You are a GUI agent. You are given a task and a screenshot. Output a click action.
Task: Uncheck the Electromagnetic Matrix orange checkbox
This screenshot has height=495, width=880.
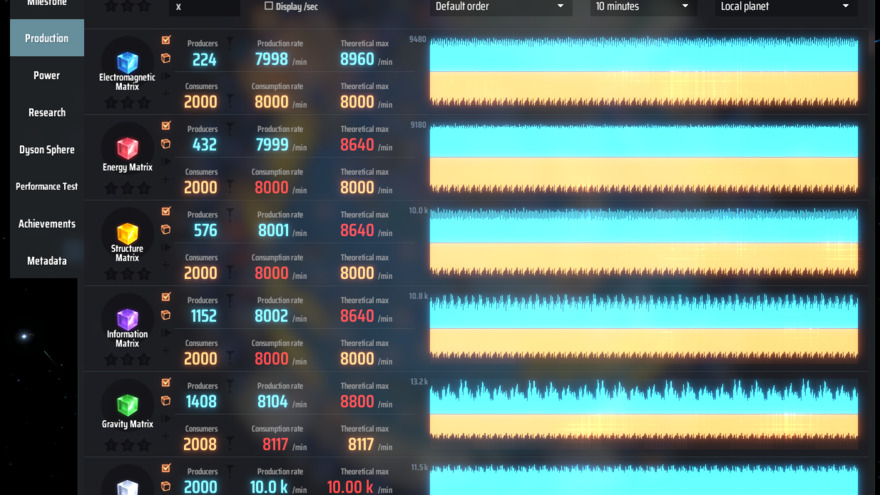coord(166,41)
